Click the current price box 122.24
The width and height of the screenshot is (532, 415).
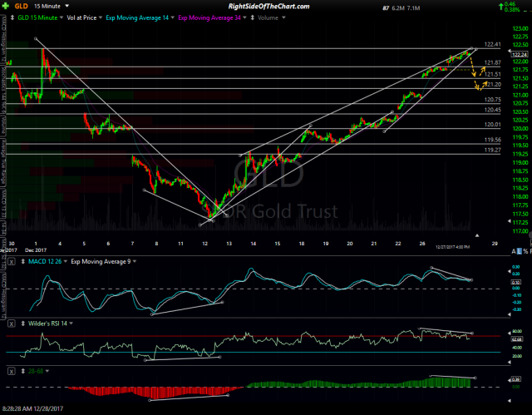click(520, 54)
